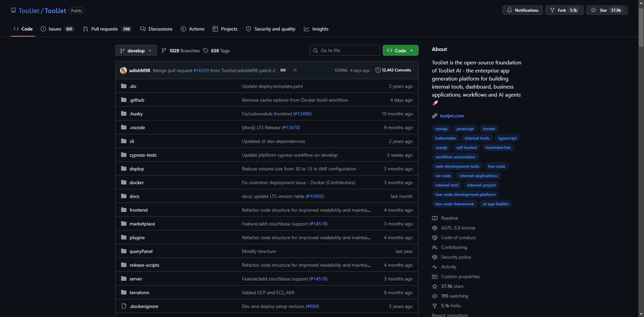Open the Insights tab

tap(316, 29)
